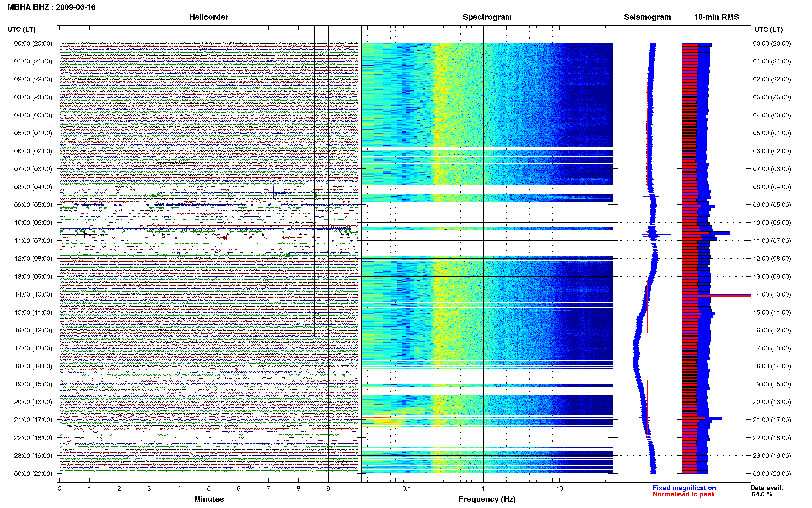This screenshot has height=508, width=812.
Task: Click the '0' tick on the Minutes axis
Action: (59, 489)
